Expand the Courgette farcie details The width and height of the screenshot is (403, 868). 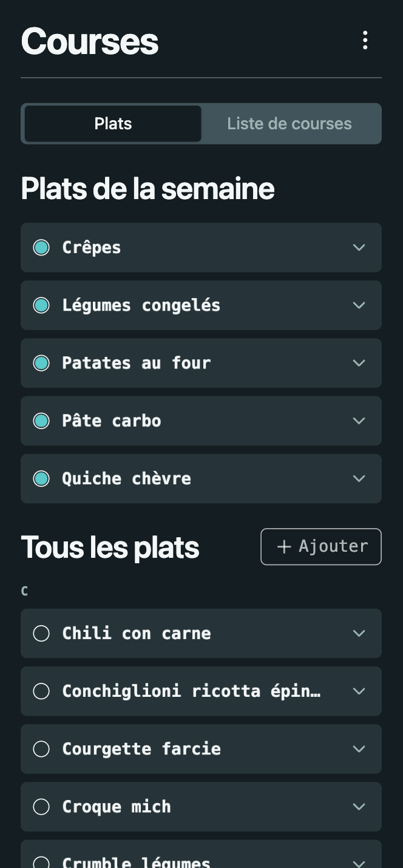[x=359, y=748]
